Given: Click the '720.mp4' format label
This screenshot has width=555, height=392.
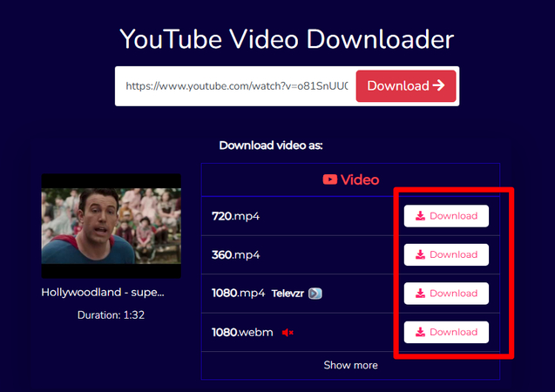Looking at the screenshot, I should point(235,216).
